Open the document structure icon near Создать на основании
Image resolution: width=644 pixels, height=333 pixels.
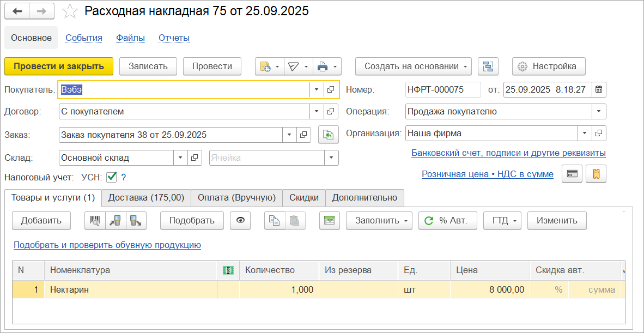pos(488,66)
